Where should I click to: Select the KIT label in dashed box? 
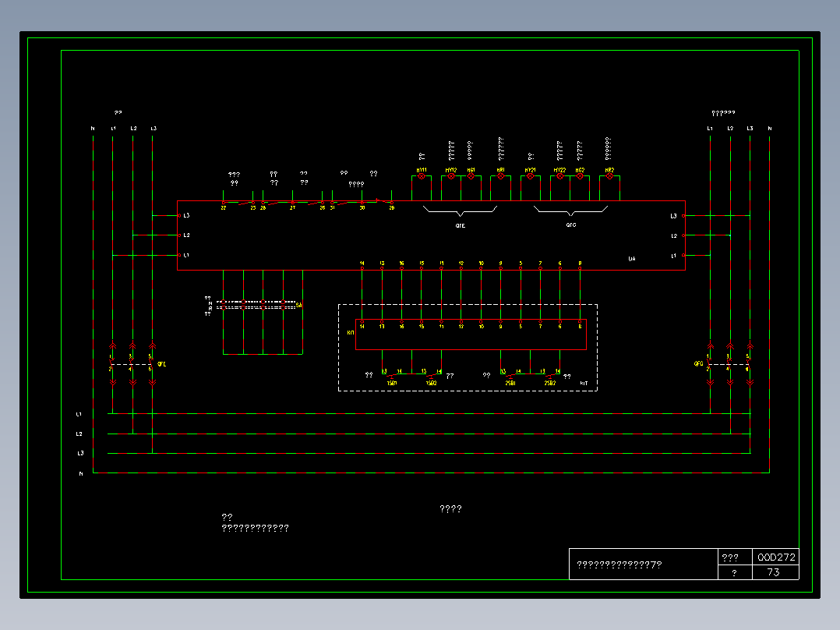pyautogui.click(x=584, y=383)
